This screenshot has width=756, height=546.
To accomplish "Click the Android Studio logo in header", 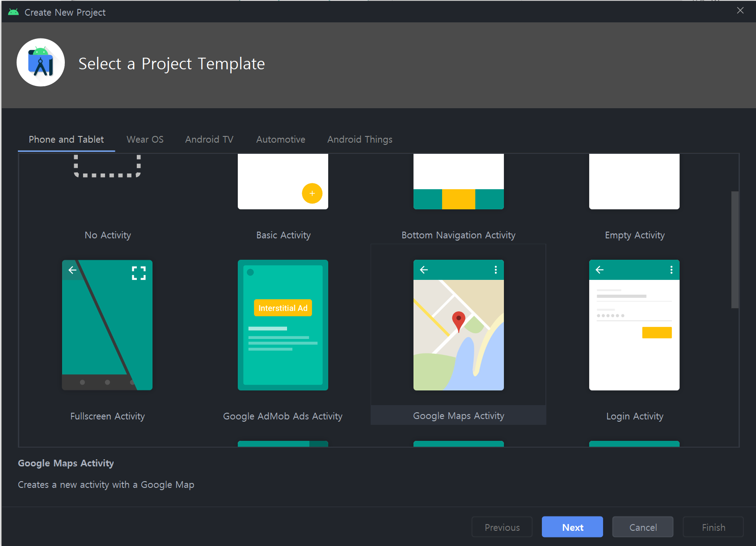I will pos(41,63).
